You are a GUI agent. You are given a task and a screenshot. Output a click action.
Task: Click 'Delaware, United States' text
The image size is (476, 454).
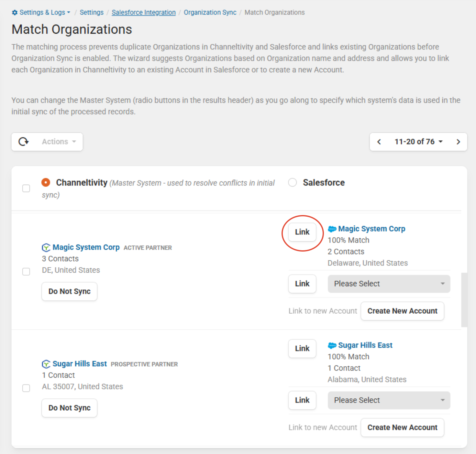click(x=368, y=263)
